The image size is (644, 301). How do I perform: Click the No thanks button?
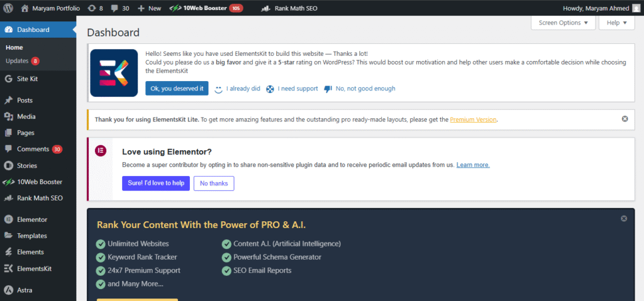click(x=214, y=183)
